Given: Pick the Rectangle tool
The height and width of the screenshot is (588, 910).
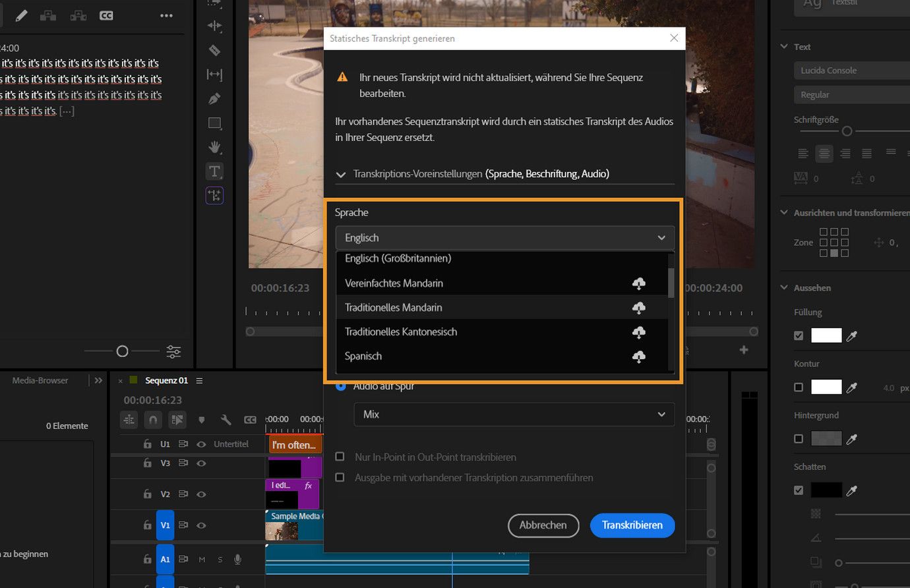Looking at the screenshot, I should pos(214,123).
